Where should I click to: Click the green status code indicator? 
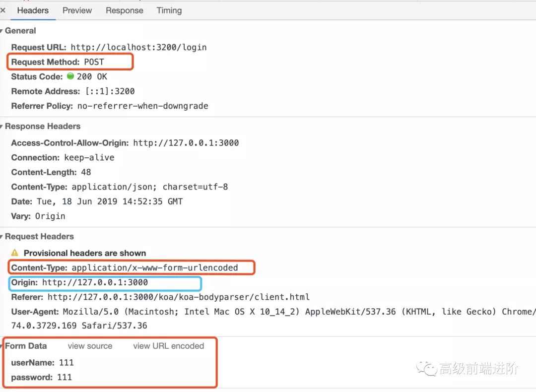click(70, 76)
